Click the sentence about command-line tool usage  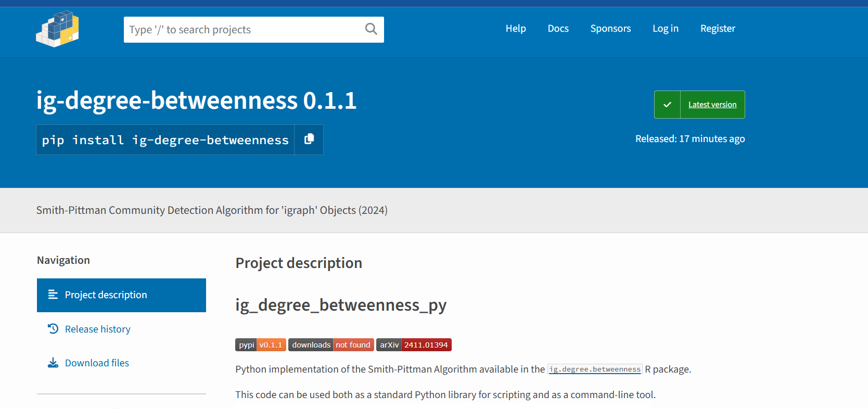coord(445,394)
